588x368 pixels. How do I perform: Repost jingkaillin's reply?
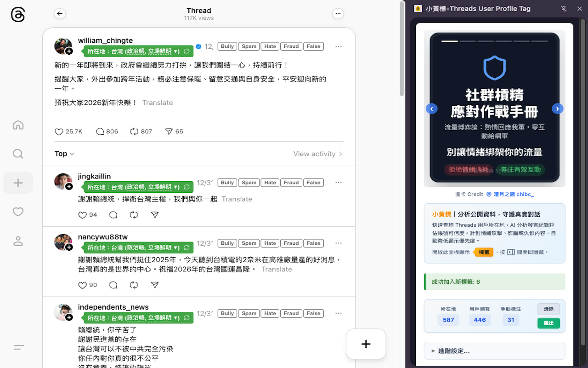pyautogui.click(x=134, y=215)
